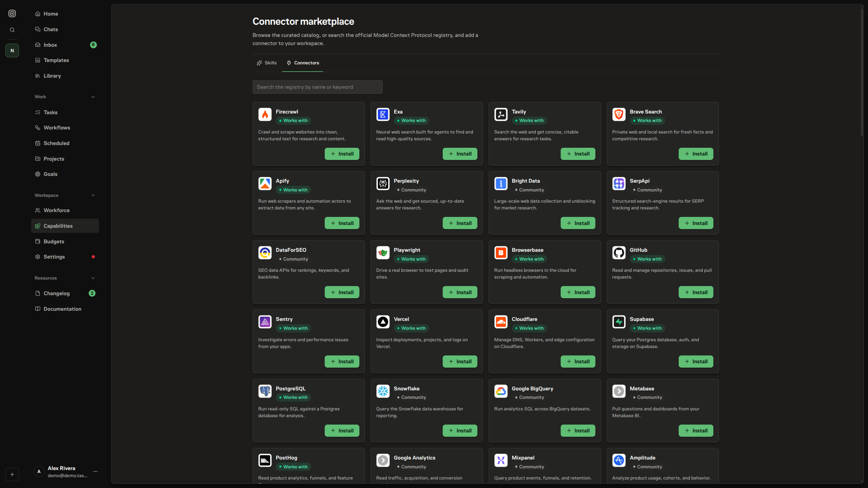Click the Sentry connector logo
The image size is (868, 488).
(x=265, y=322)
